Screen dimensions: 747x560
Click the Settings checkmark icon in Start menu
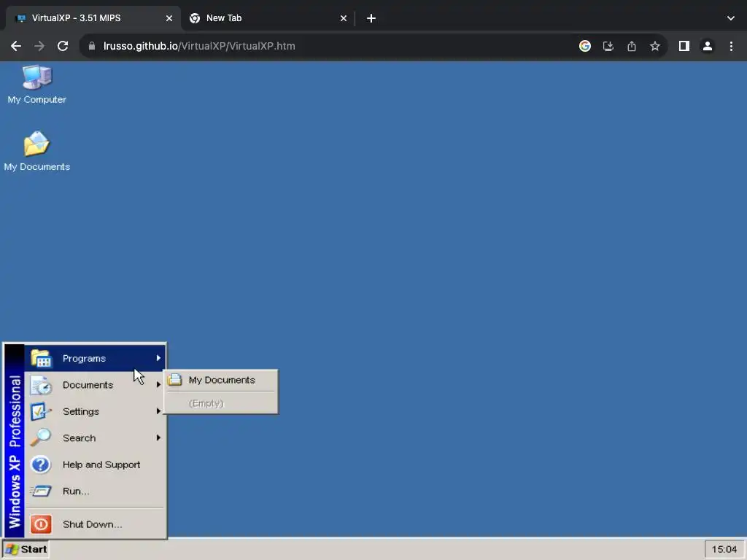41,411
